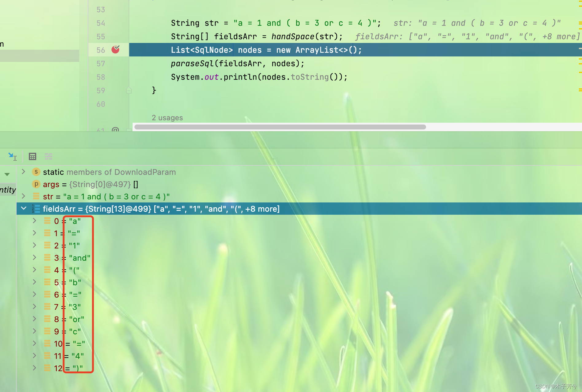
Task: Open the frames dropdown arrow in debug panel
Action: pos(7,174)
